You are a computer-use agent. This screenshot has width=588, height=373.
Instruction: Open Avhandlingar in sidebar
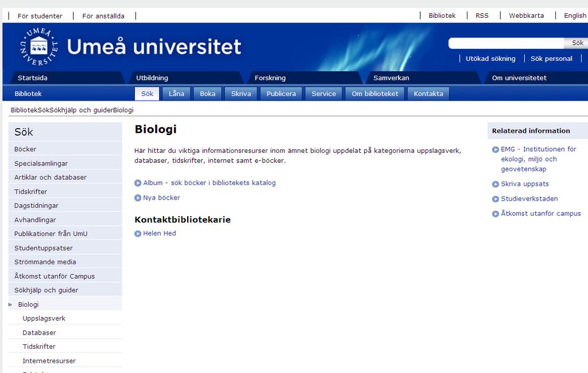pos(65,220)
